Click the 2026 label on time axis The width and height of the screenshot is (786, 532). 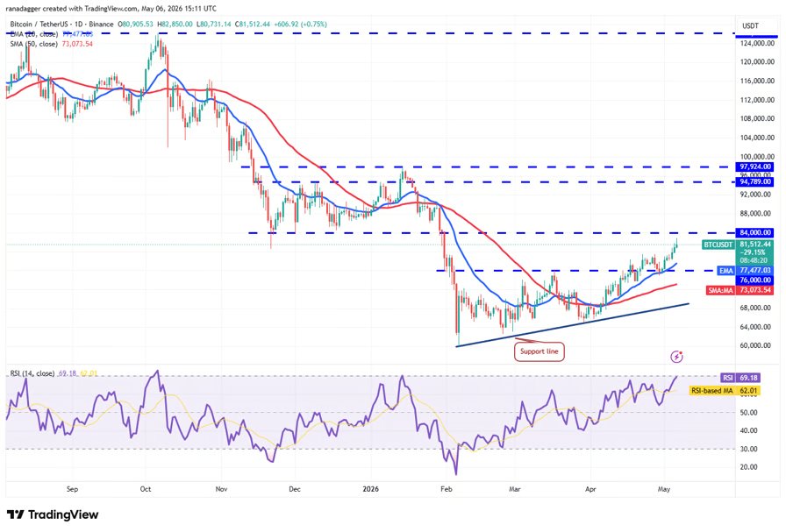pyautogui.click(x=370, y=489)
